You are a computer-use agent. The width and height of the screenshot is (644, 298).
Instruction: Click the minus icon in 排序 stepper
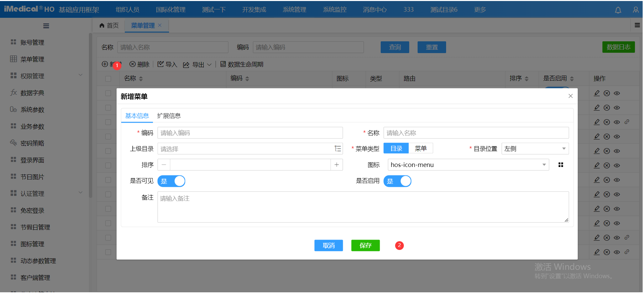(164, 165)
